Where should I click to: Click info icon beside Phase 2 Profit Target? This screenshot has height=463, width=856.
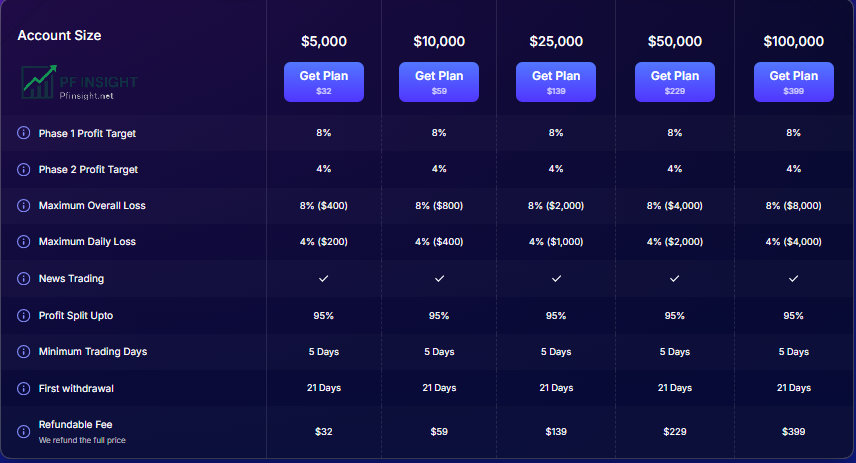coord(23,169)
